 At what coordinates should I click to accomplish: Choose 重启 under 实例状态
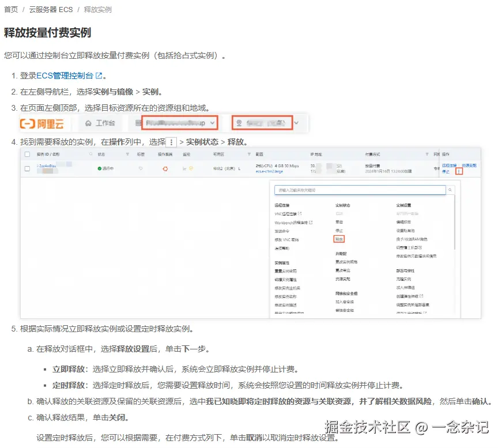pos(339,222)
